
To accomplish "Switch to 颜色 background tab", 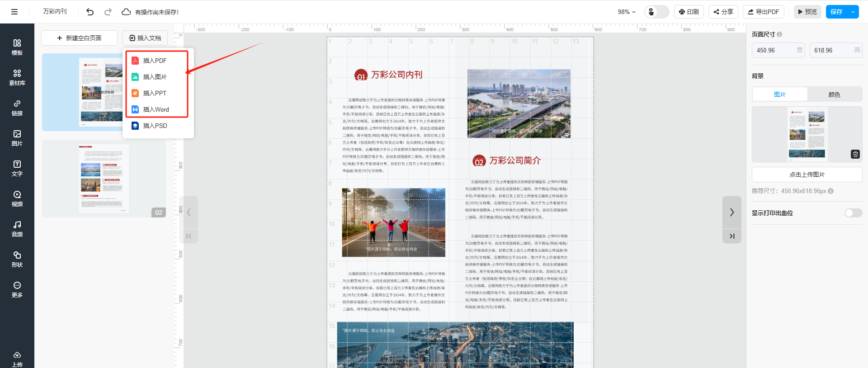I will point(834,94).
